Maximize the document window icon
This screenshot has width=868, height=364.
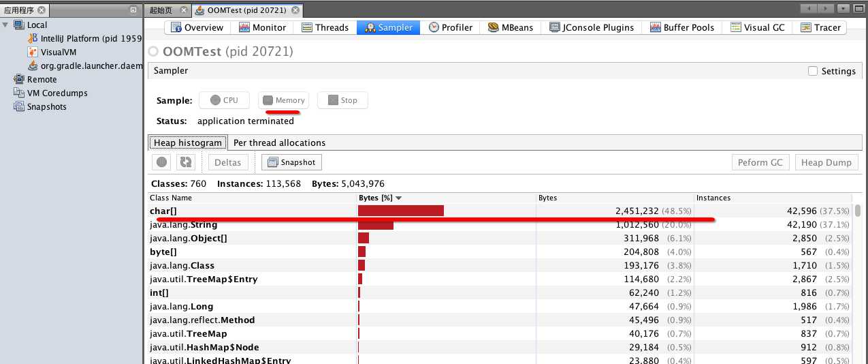pyautogui.click(x=859, y=9)
